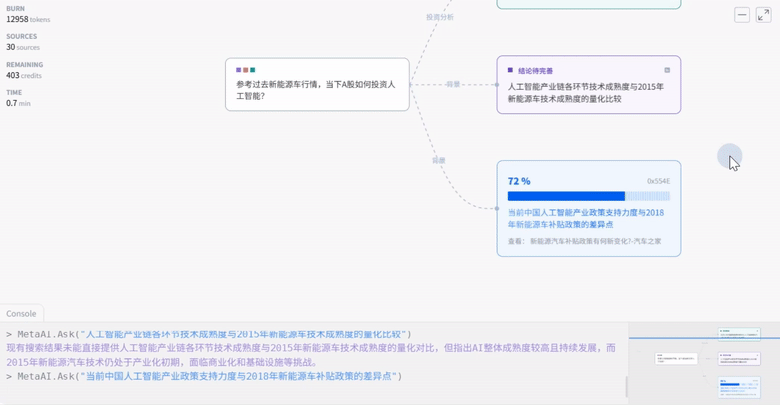
Task: Click the 结论待完善 status label
Action: (535, 71)
